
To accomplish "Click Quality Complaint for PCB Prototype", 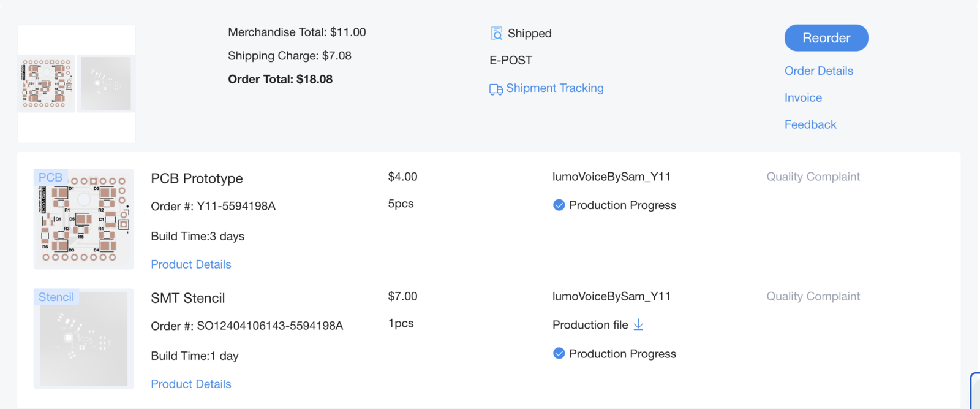I will click(x=813, y=177).
